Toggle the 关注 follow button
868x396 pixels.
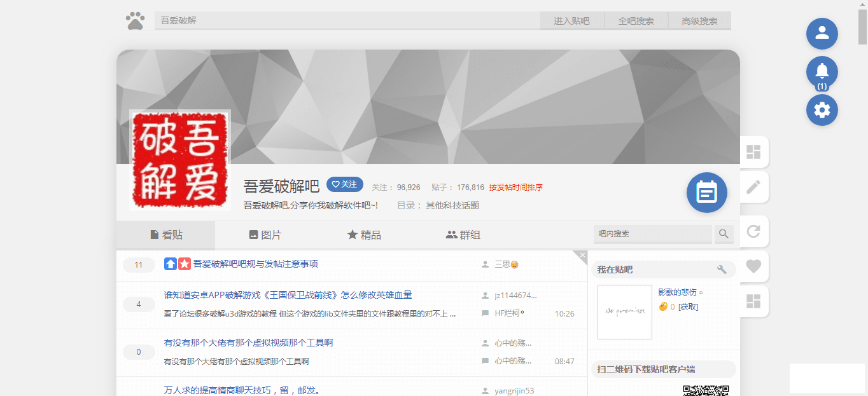tap(345, 184)
